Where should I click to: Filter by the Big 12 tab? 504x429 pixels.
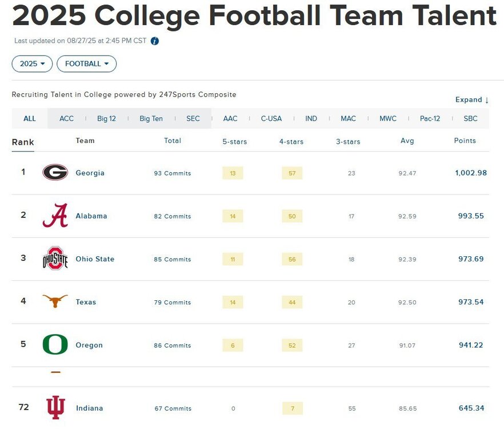106,118
